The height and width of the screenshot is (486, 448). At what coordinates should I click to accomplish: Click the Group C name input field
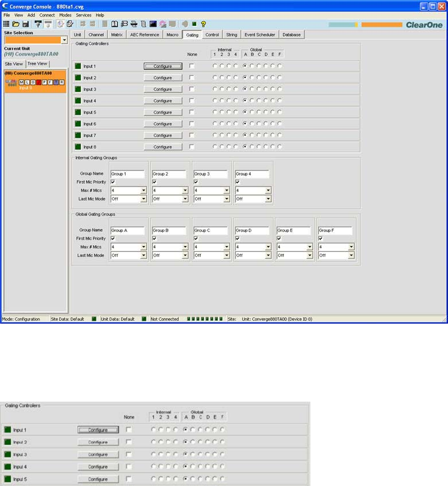pos(211,230)
